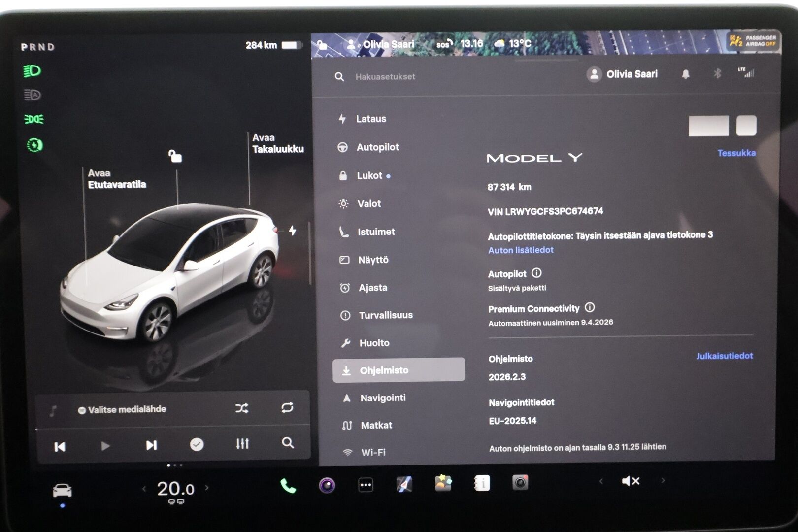Switch to the Navigointi settings section
The width and height of the screenshot is (798, 532).
click(382, 398)
